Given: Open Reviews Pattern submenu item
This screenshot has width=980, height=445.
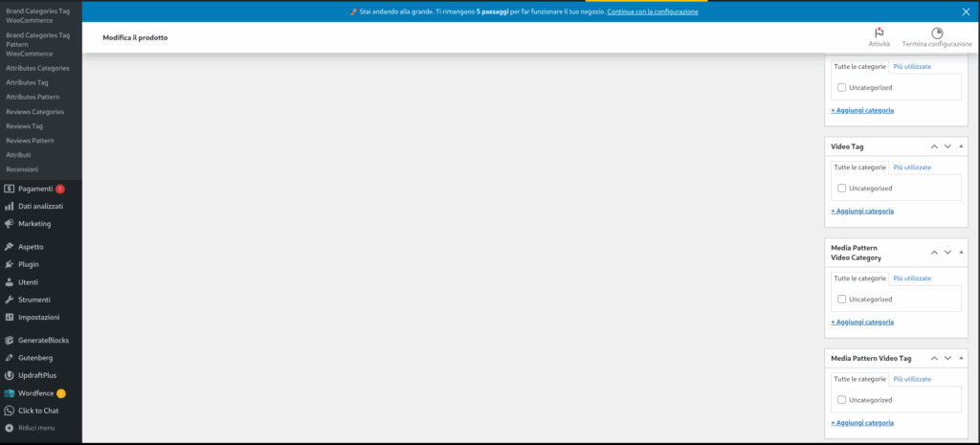Looking at the screenshot, I should tap(30, 141).
